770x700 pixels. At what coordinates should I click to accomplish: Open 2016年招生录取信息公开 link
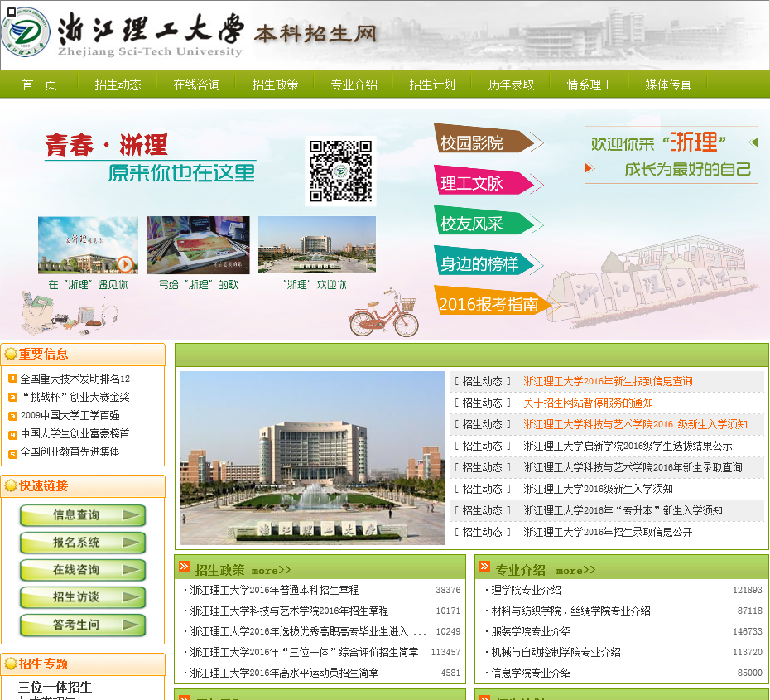(608, 532)
